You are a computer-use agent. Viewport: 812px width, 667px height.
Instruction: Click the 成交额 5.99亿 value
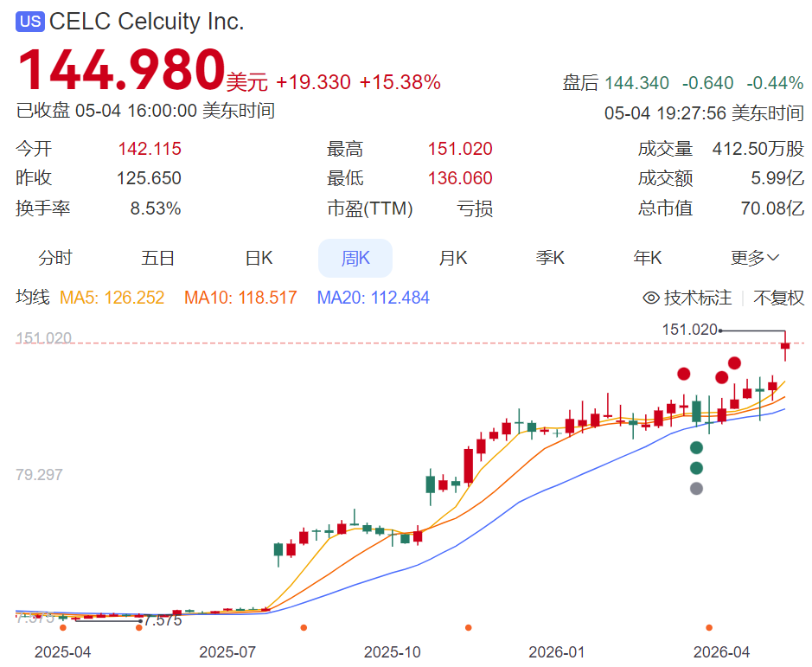click(777, 179)
